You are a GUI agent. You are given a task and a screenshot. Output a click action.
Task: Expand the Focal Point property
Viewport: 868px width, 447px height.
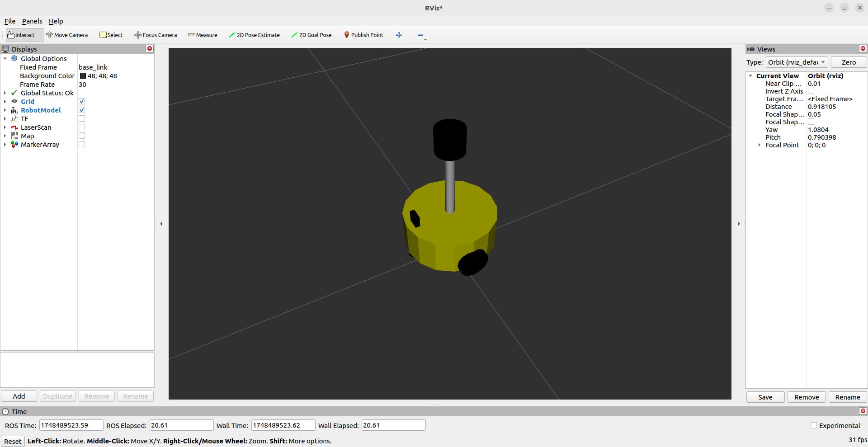[759, 145]
